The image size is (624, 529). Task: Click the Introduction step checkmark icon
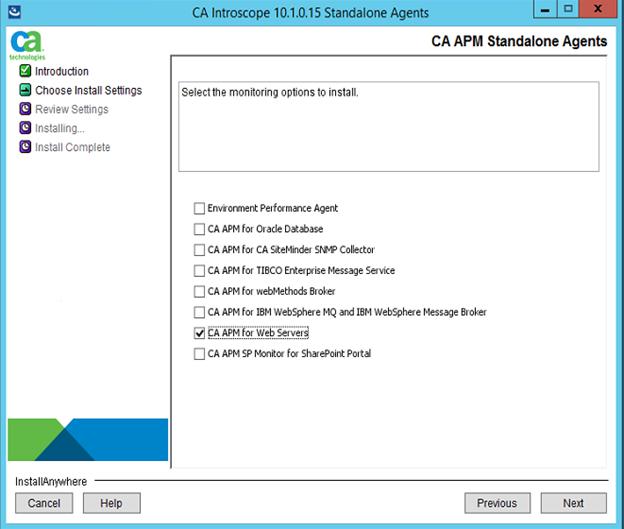point(25,71)
